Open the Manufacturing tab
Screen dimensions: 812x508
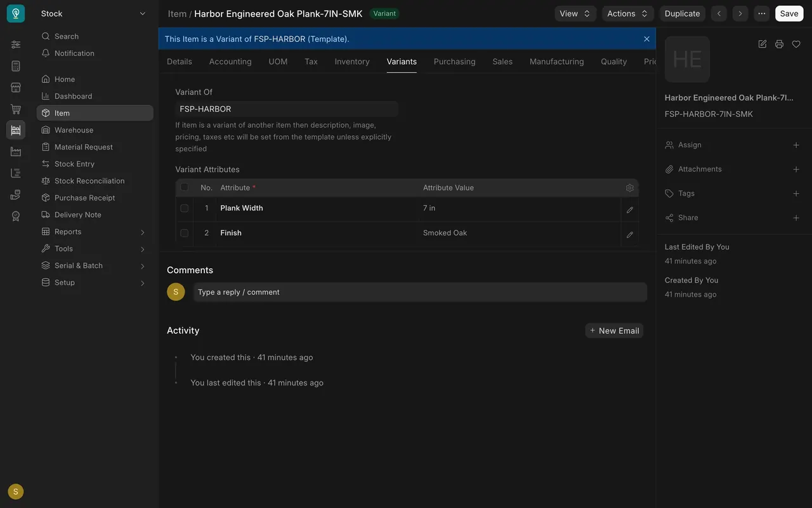[557, 62]
